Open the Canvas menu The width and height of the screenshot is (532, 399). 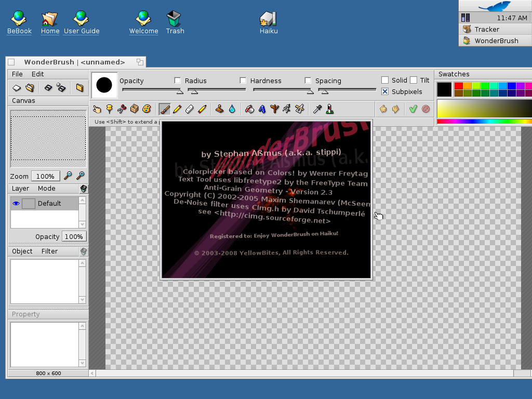23,101
